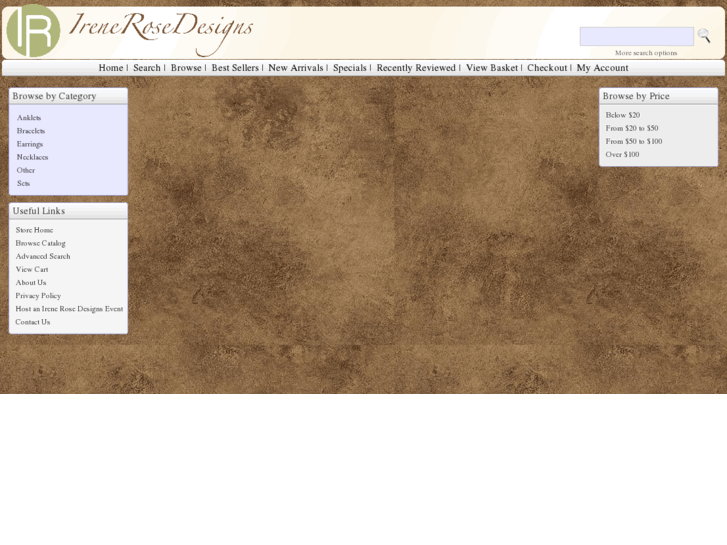Click the IR circular logo

coord(33,31)
